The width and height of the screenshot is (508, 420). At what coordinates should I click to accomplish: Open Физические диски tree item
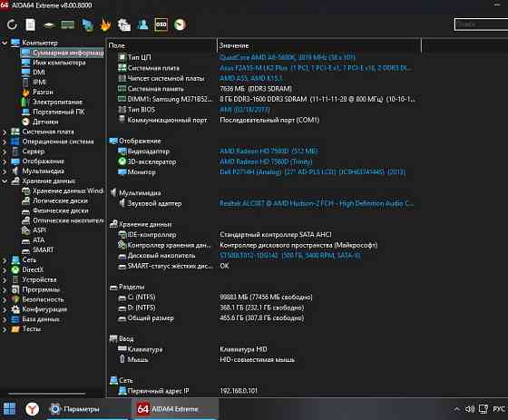point(60,210)
